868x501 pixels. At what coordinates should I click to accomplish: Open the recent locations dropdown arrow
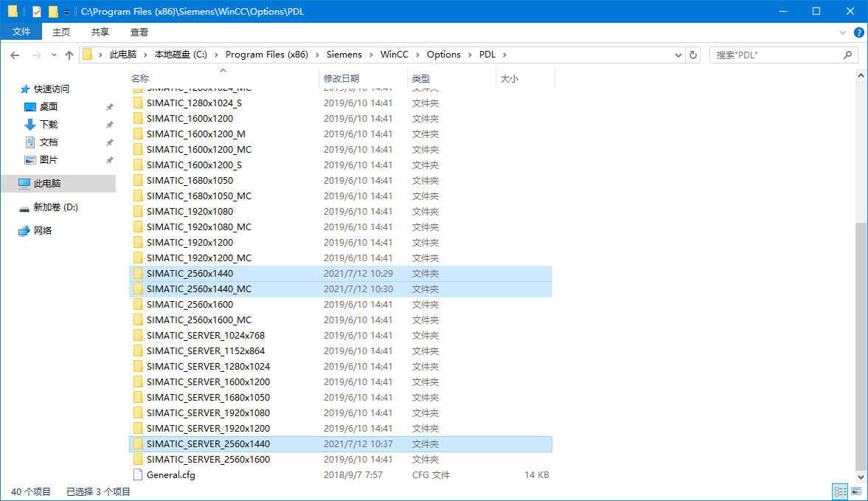coord(54,55)
